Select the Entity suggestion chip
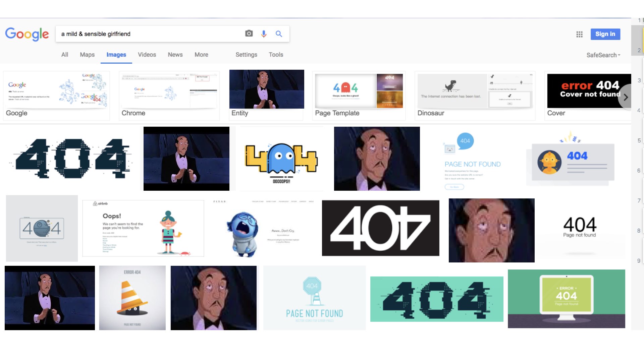The image size is (644, 362). pyautogui.click(x=267, y=95)
